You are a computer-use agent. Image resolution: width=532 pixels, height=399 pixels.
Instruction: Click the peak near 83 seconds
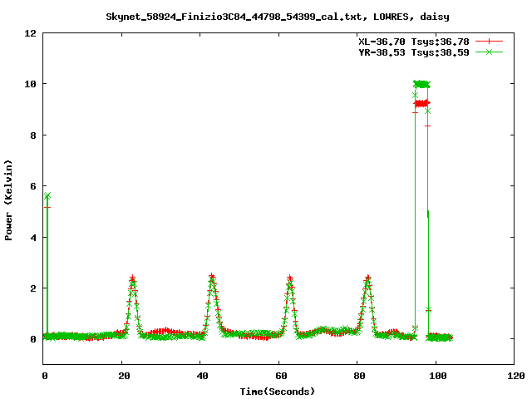(x=367, y=278)
